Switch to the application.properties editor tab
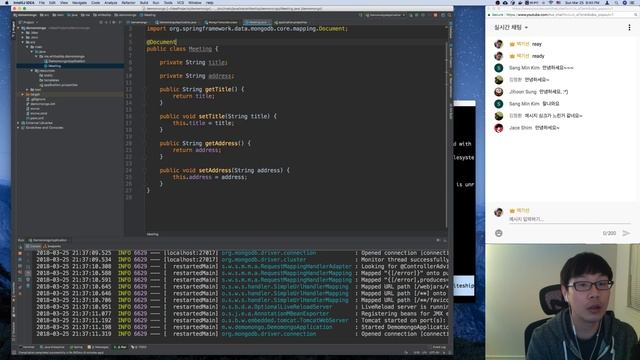640x360 pixels. click(292, 22)
